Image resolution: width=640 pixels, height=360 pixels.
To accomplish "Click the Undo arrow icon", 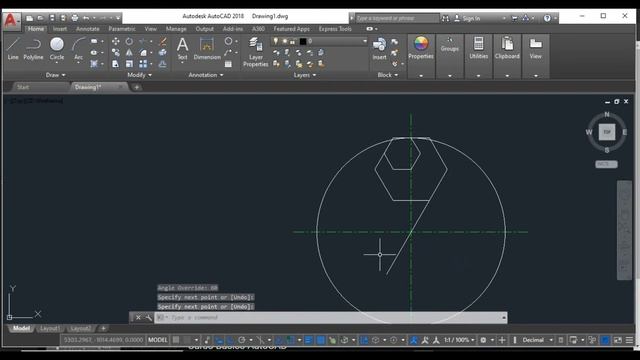I will 86,18.
